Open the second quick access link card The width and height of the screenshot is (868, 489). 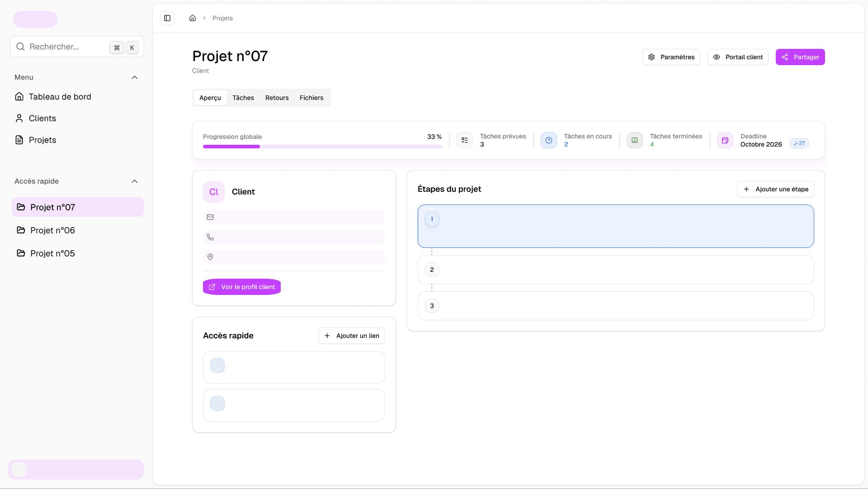[294, 405]
